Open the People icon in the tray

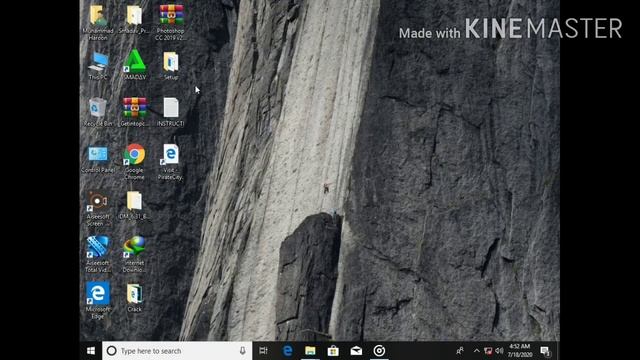tap(460, 351)
